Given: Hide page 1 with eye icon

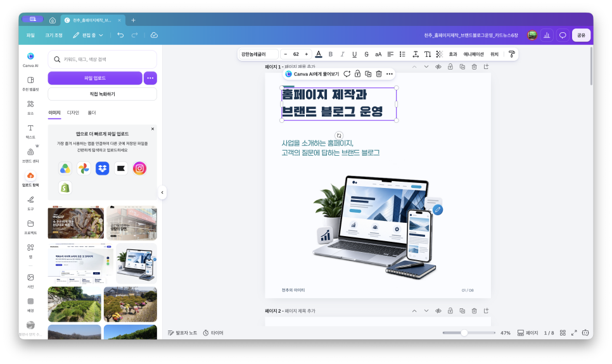Looking at the screenshot, I should tap(438, 66).
